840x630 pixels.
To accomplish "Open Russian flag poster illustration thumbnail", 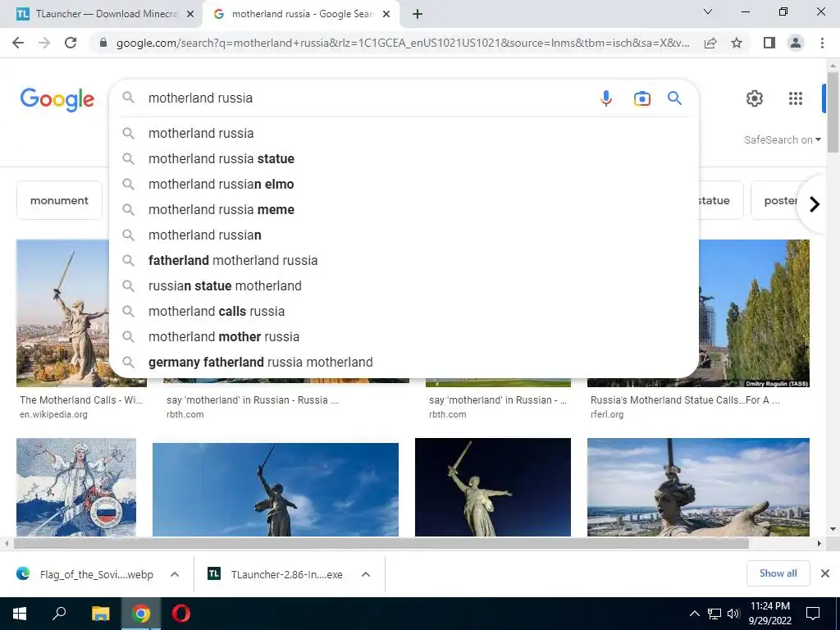I will pos(76,487).
